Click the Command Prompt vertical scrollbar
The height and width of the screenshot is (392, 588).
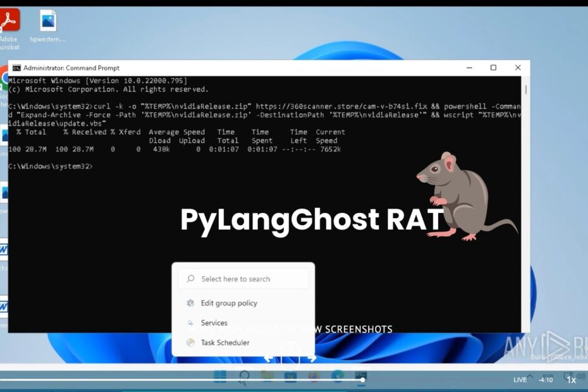click(526, 204)
